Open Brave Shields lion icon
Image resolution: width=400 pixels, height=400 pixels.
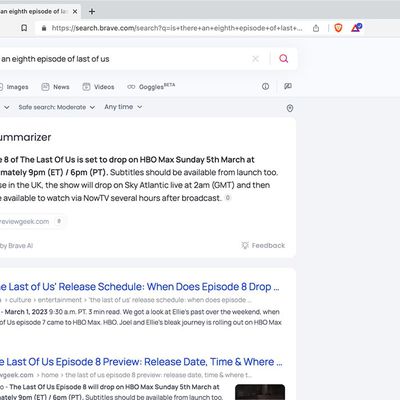[x=338, y=28]
